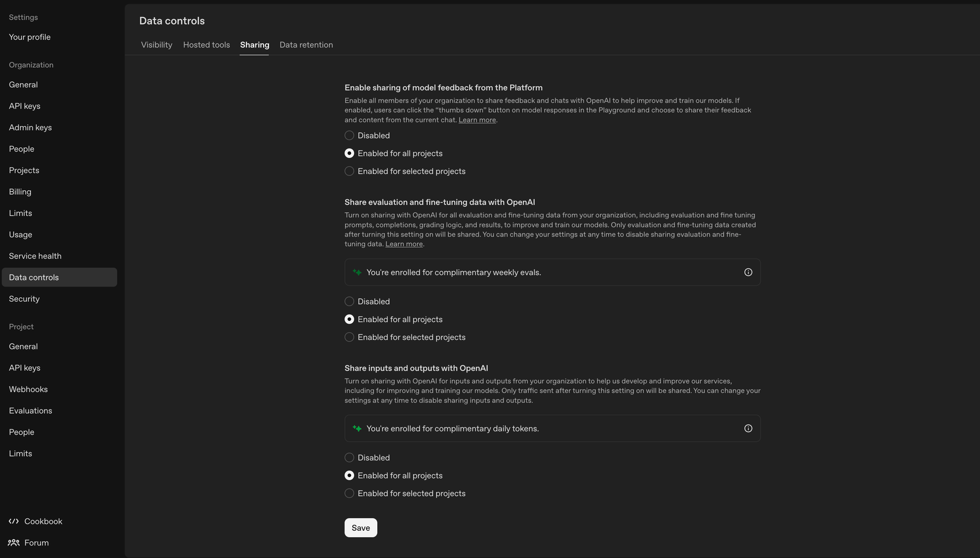Open Webhooks under Project settings
The image size is (980, 558).
point(28,389)
